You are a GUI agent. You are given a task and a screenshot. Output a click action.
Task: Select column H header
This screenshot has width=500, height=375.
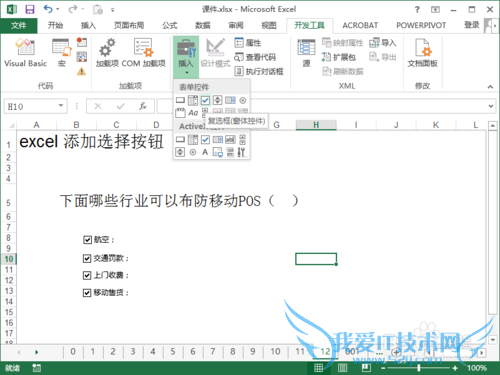pyautogui.click(x=316, y=125)
